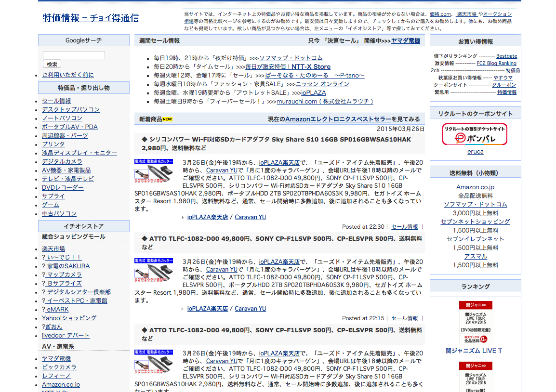Open Amazon.co.jp in the 送料無料 box
The image size is (556, 392).
click(x=475, y=187)
